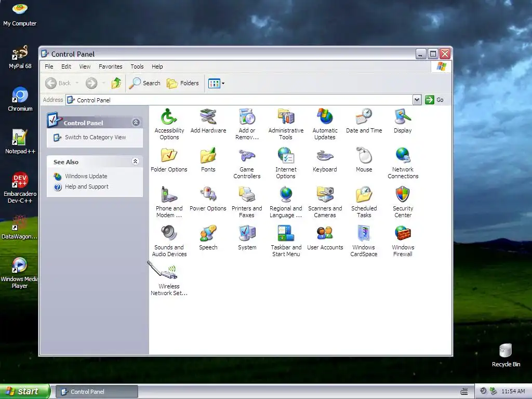Open Regional and Language Options icon

coord(286,202)
